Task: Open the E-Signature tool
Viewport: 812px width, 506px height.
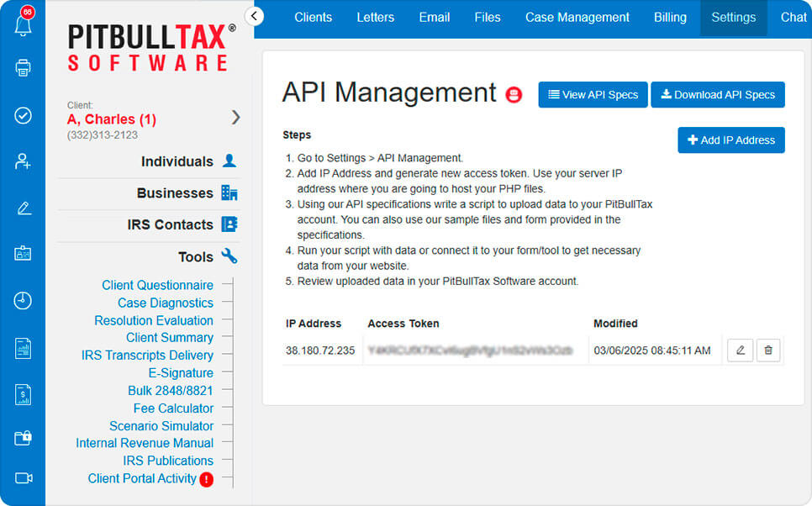Action: click(181, 372)
